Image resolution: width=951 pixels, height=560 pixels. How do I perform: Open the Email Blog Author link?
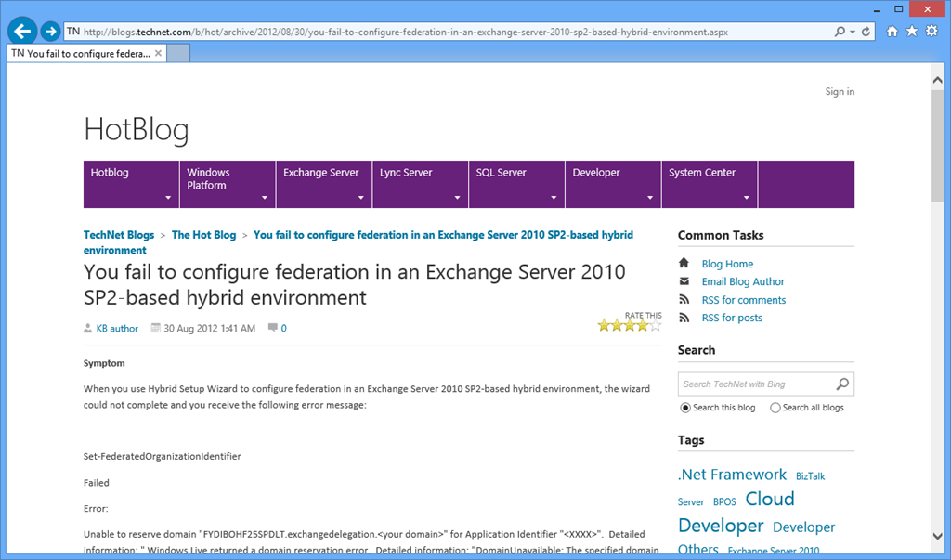(743, 281)
